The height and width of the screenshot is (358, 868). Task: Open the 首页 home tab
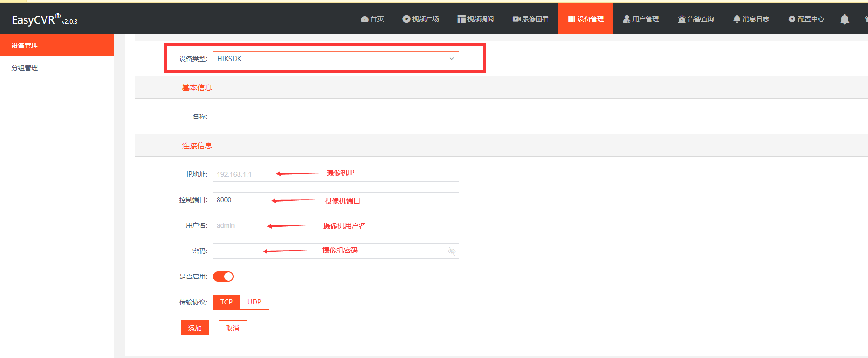point(372,19)
